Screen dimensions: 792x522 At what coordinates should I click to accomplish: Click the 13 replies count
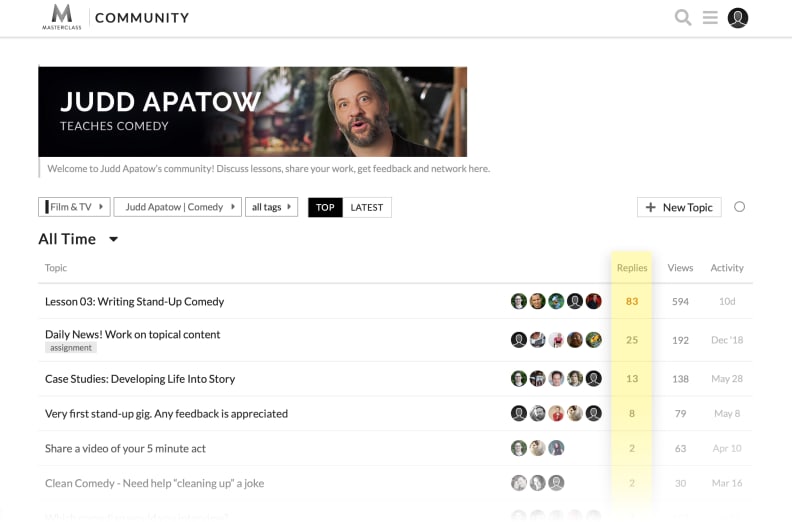[x=632, y=379]
